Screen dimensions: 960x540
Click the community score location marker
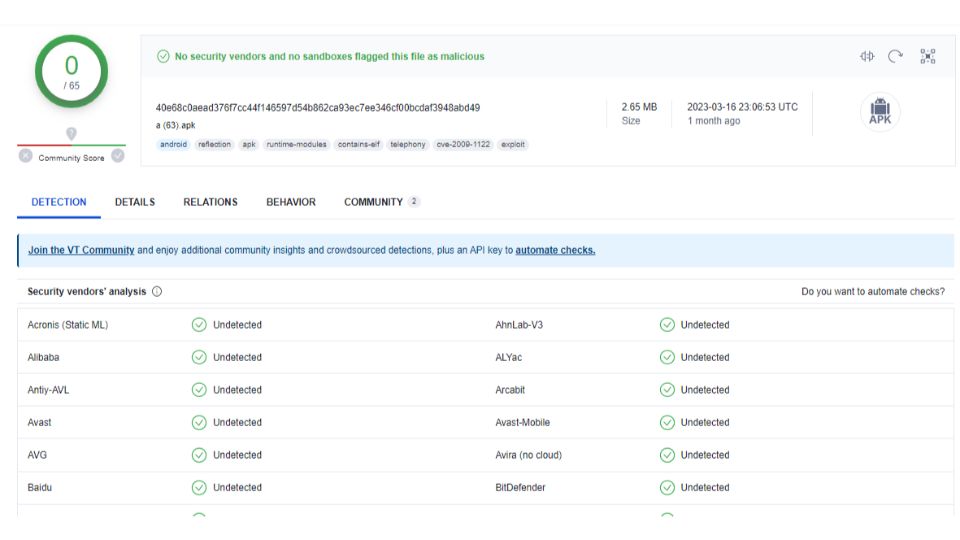point(72,133)
